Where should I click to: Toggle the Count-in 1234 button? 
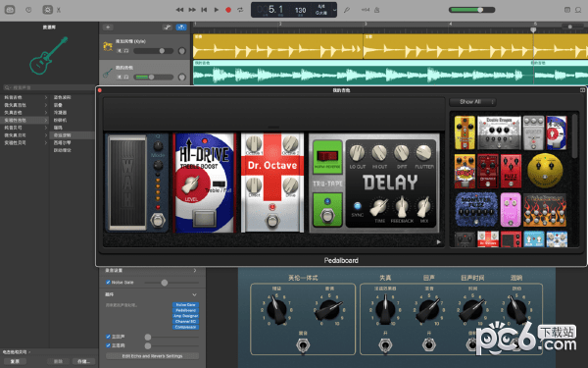pyautogui.click(x=366, y=10)
